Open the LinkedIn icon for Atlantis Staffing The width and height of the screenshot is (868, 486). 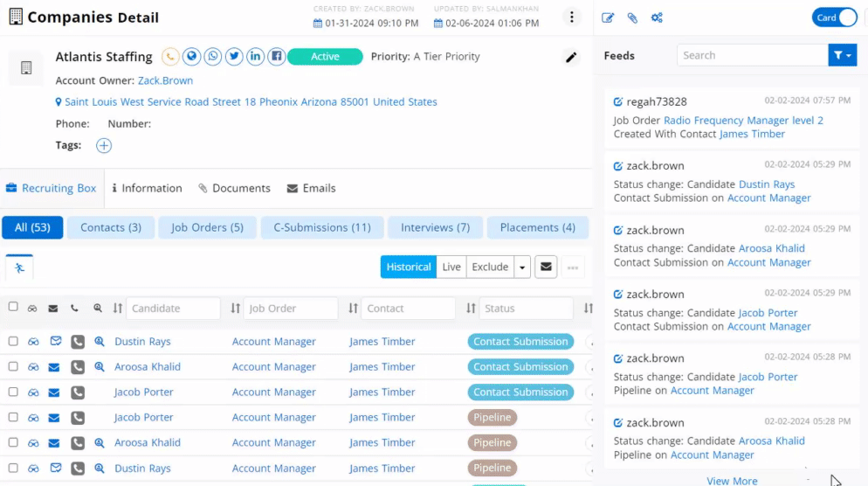[x=255, y=57]
